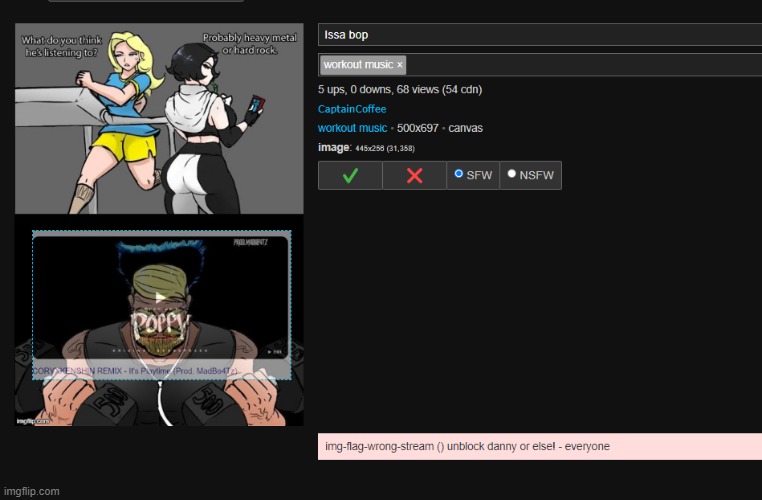Screen dimensions: 762x500
Task: Click the treadmill comic panel thumbnail
Action: (x=159, y=118)
